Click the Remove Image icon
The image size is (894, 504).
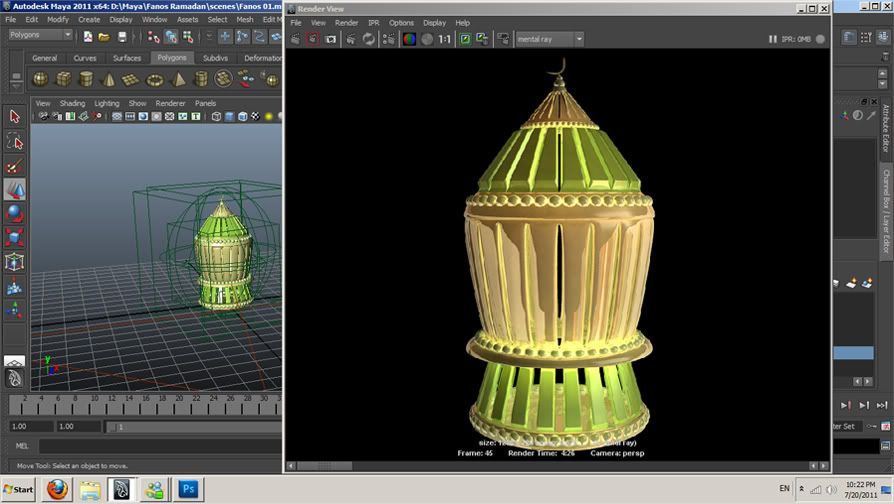[x=482, y=39]
